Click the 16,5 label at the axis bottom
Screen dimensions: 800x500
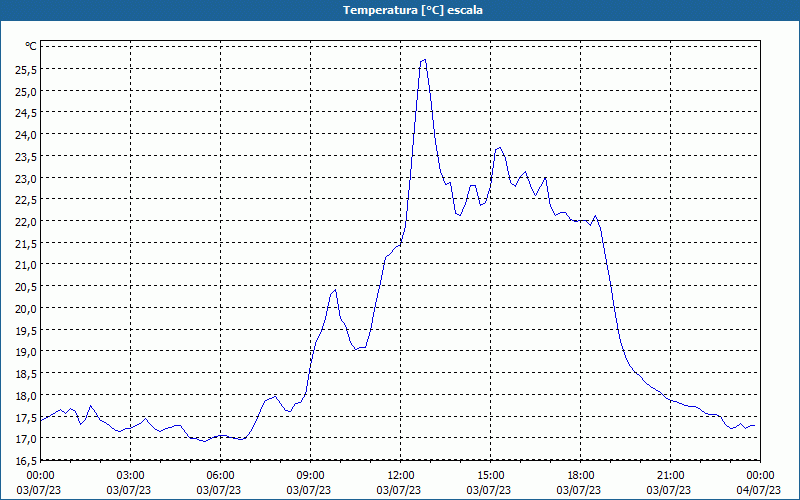26,461
